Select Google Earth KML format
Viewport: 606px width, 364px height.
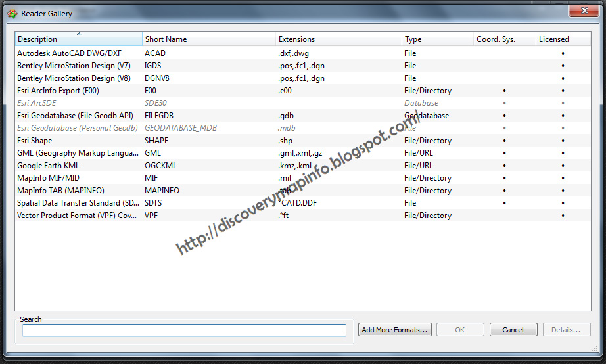pyautogui.click(x=302, y=166)
